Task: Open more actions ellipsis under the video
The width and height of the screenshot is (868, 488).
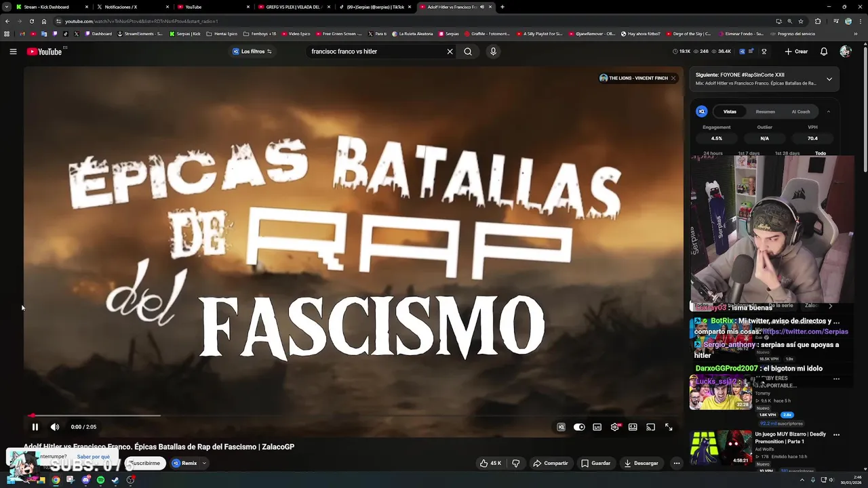Action: tap(676, 464)
